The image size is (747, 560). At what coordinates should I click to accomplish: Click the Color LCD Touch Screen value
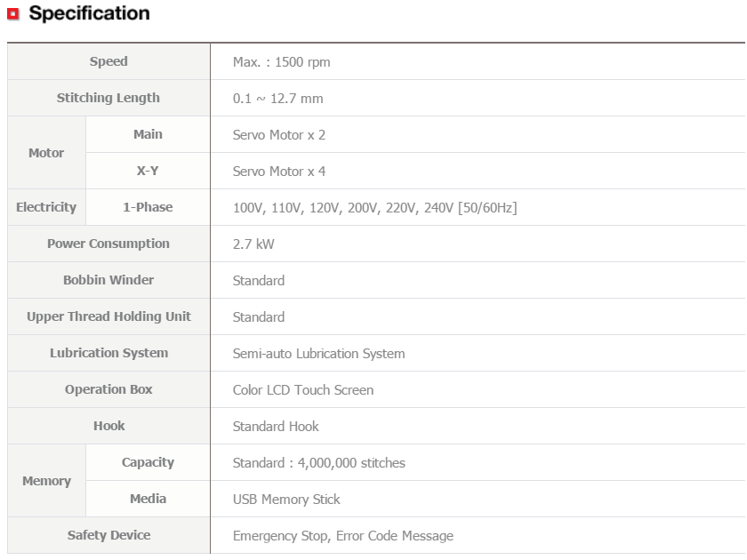click(x=302, y=390)
